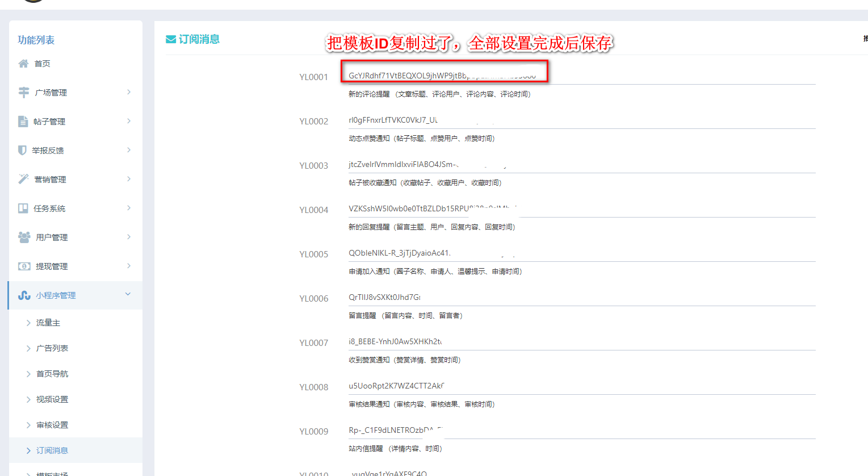Screen dimensions: 868x476
Task: Go to 视频设置 page
Action: (52, 399)
